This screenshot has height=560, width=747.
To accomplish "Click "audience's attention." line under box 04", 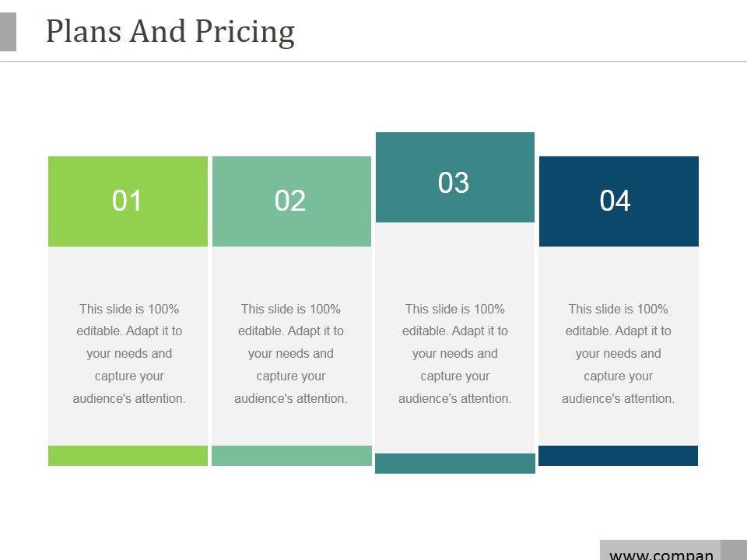I will pos(619,398).
